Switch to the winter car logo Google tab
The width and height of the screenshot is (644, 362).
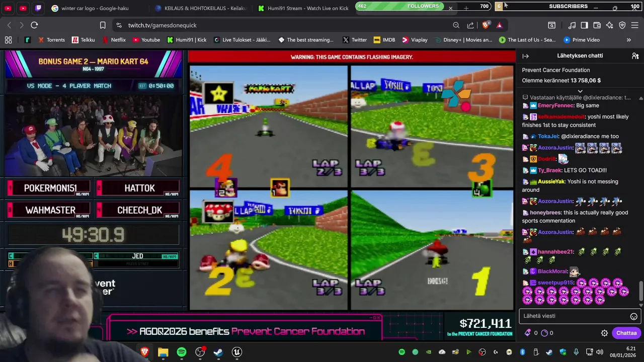pos(94,8)
